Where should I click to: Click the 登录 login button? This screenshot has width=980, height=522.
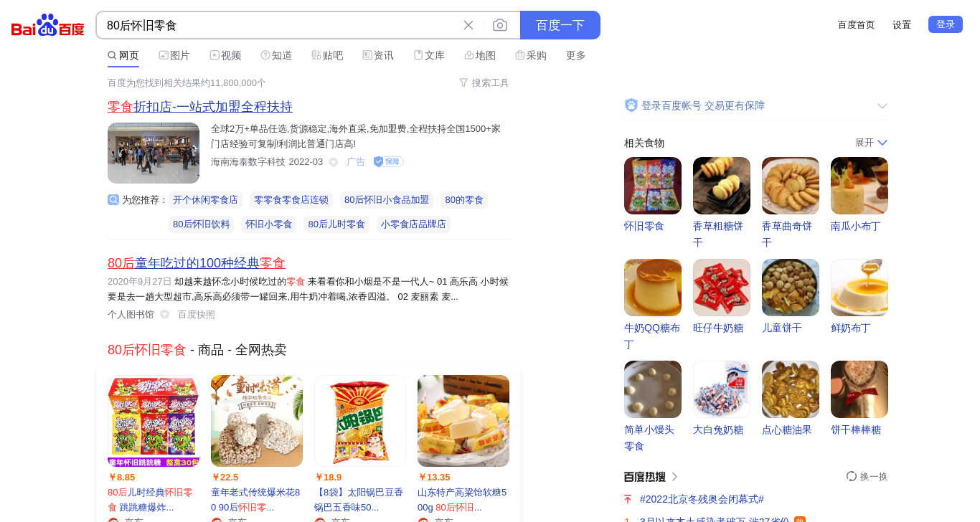click(x=946, y=24)
